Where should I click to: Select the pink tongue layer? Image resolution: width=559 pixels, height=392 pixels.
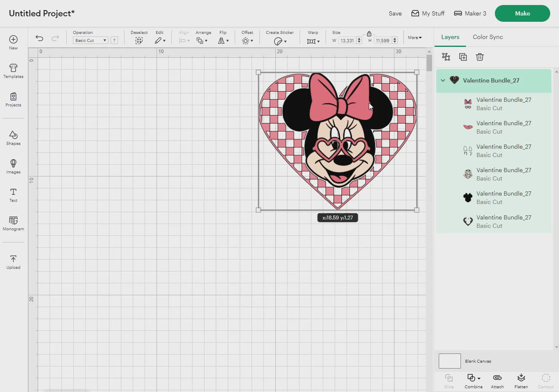[494, 127]
